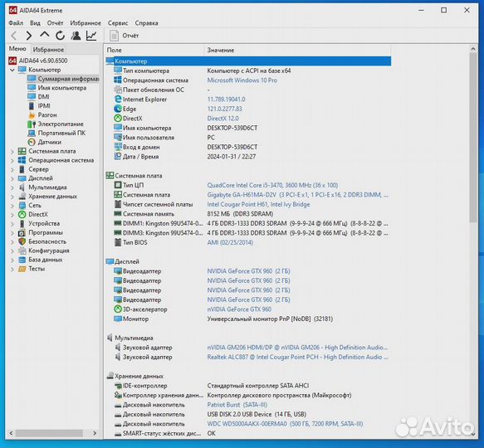Open the user profile icon in toolbar
Image resolution: width=484 pixels, height=448 pixels.
[x=76, y=36]
